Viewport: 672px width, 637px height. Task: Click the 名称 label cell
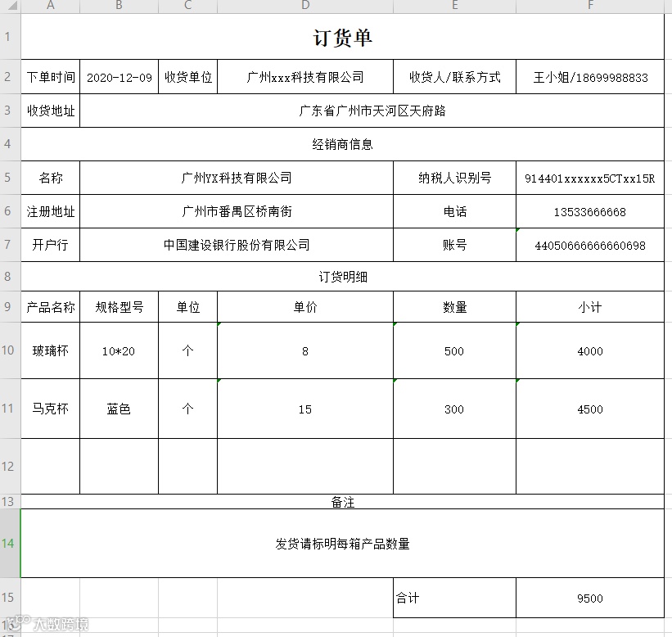51,178
